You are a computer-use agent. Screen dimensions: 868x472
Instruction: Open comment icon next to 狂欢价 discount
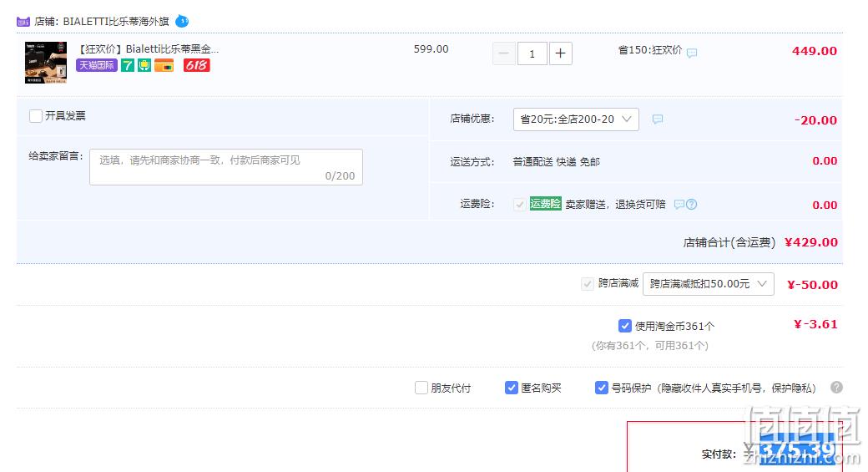pos(691,53)
